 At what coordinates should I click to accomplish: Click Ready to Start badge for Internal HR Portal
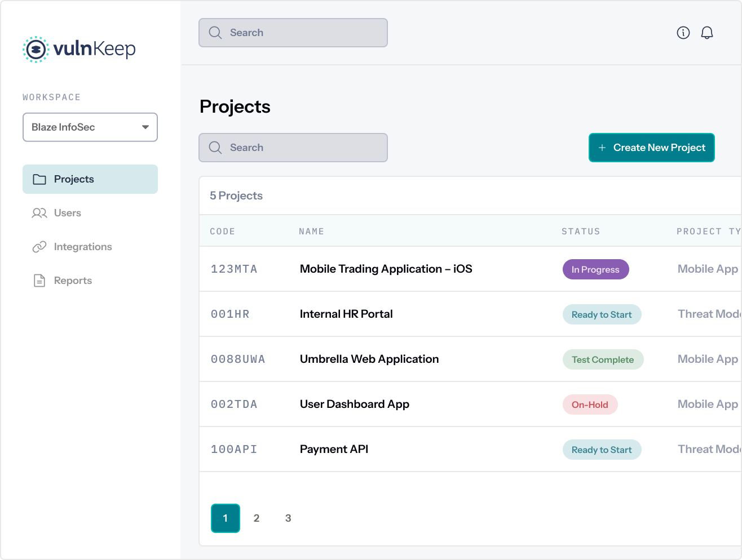point(602,314)
